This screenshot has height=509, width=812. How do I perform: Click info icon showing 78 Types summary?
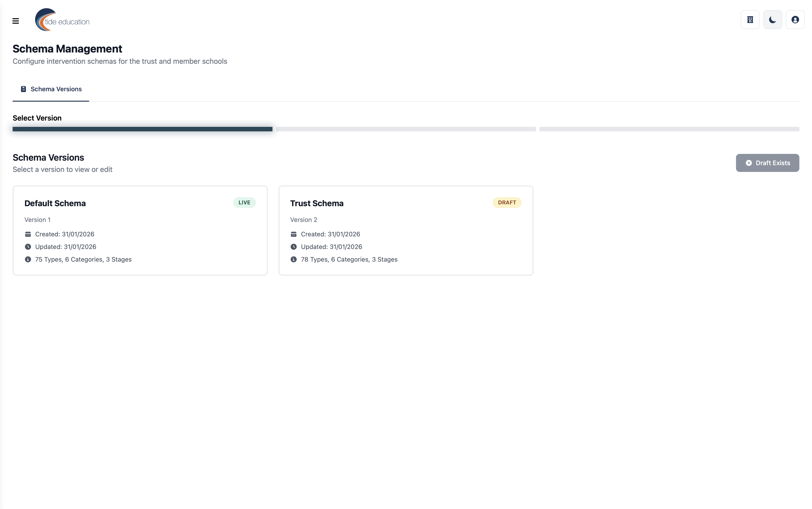293,259
